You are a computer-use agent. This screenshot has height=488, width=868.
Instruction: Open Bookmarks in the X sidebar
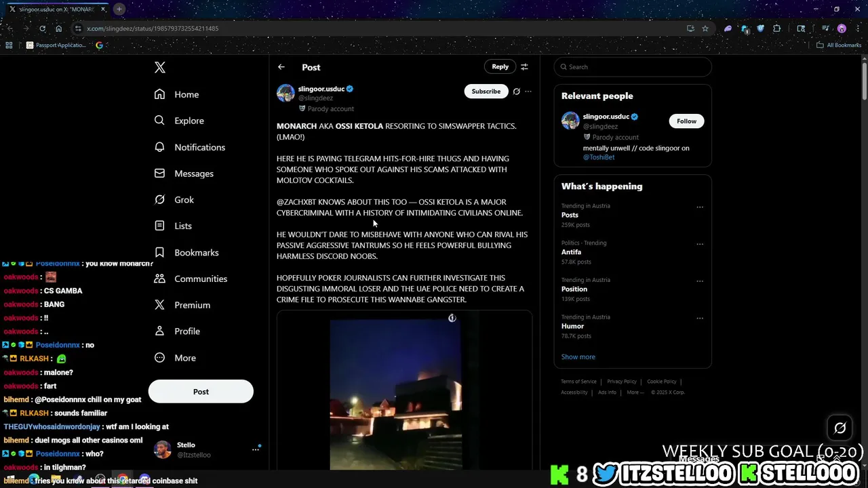click(186, 252)
